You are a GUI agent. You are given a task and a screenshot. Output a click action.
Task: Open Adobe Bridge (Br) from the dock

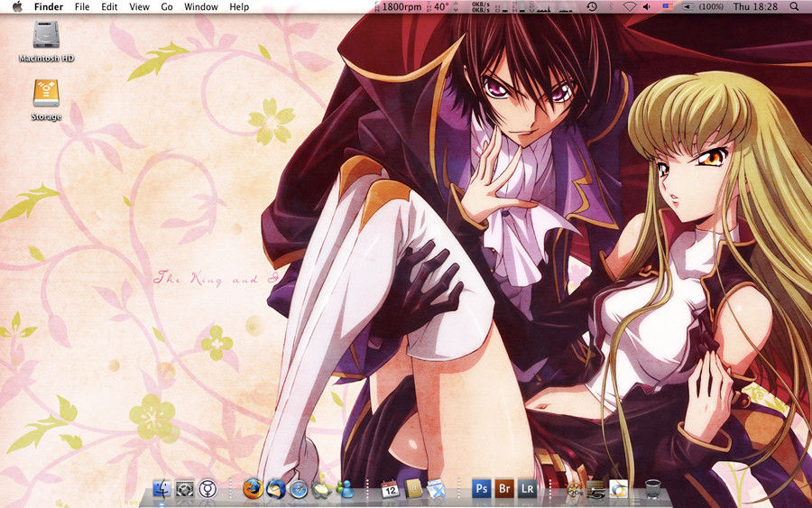[x=504, y=488]
